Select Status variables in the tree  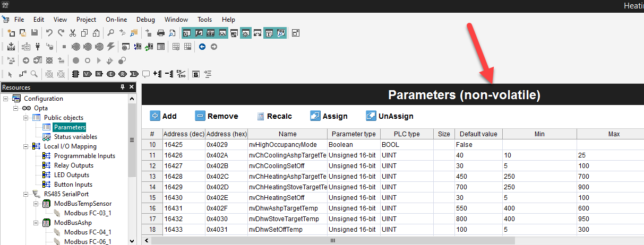coord(75,137)
